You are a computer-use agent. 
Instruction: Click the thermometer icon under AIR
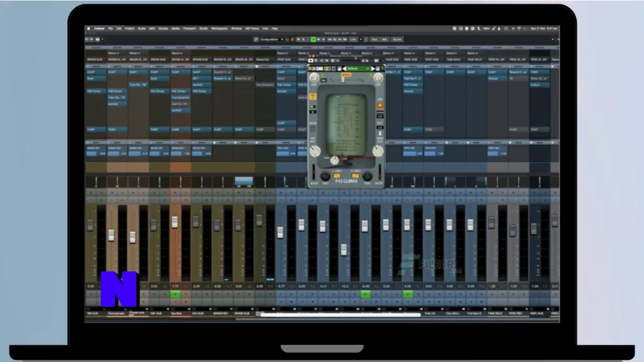point(380,133)
